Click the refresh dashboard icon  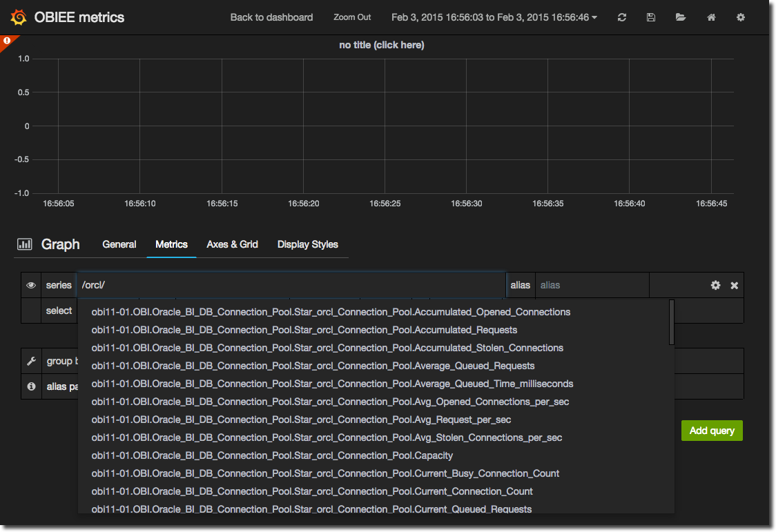(x=622, y=17)
